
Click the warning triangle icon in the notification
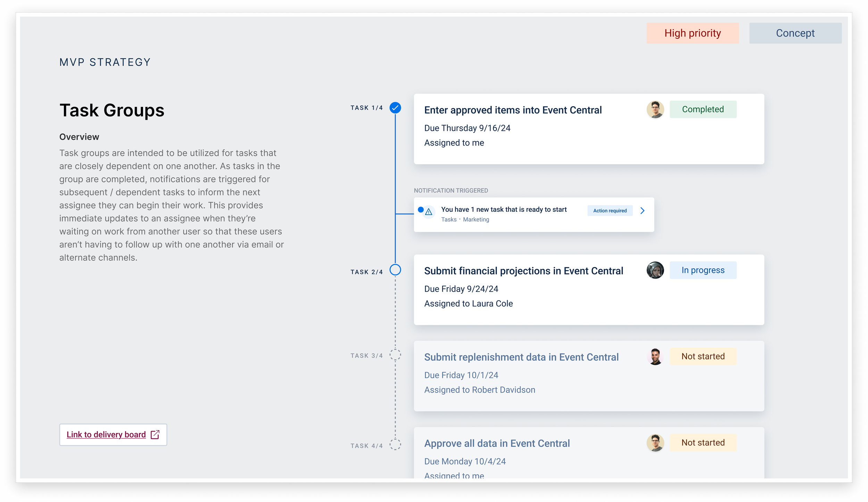[429, 212]
